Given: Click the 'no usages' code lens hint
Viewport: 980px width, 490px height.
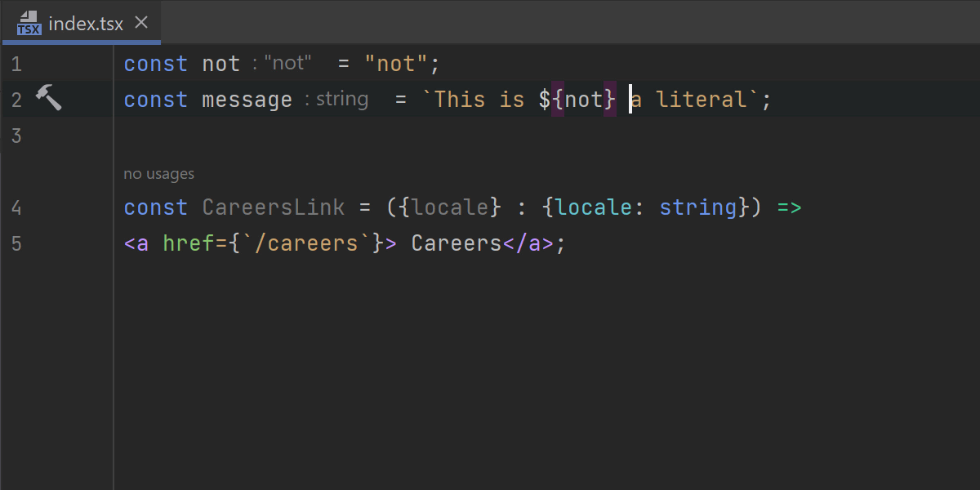Looking at the screenshot, I should coord(158,173).
